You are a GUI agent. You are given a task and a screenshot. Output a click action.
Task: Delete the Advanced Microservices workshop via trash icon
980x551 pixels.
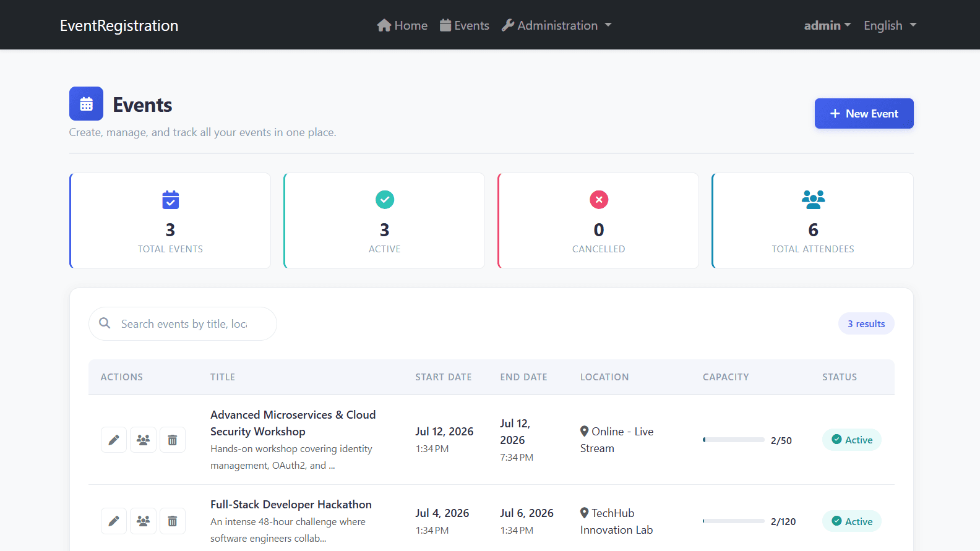[173, 440]
